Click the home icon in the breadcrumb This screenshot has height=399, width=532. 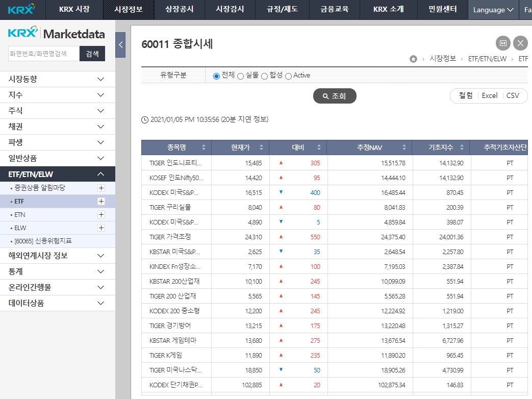coord(413,59)
